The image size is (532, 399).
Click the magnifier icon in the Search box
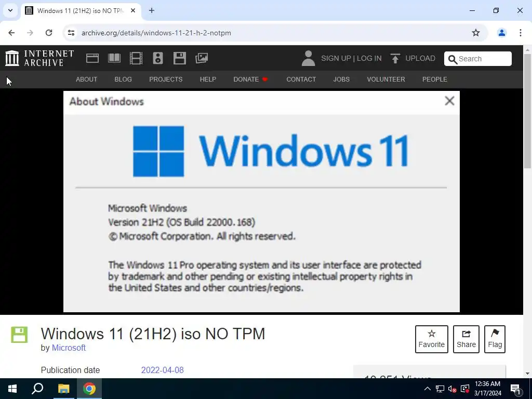coord(453,59)
